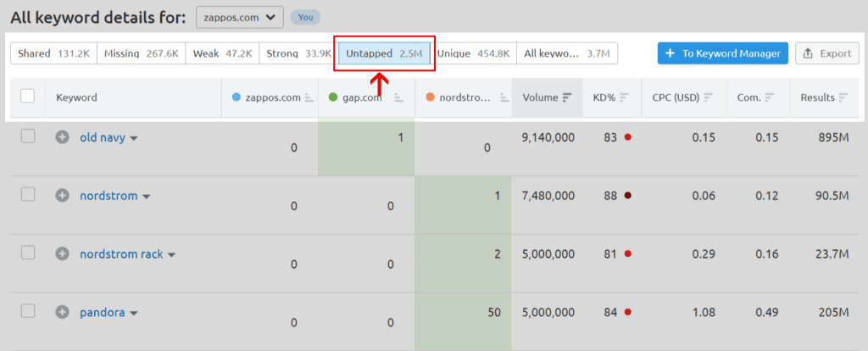The width and height of the screenshot is (868, 351).
Task: Check the box for old navy row
Action: tap(28, 136)
